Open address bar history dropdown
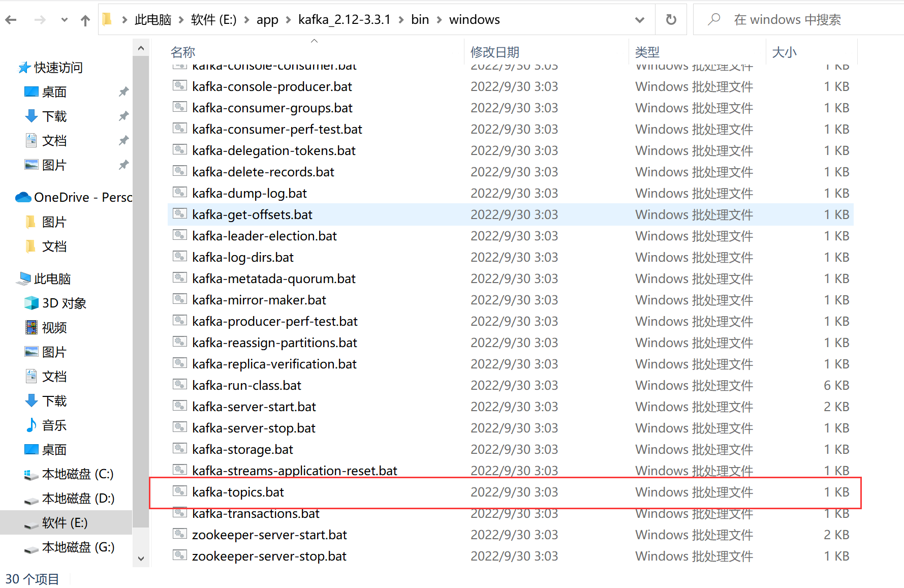 tap(640, 20)
